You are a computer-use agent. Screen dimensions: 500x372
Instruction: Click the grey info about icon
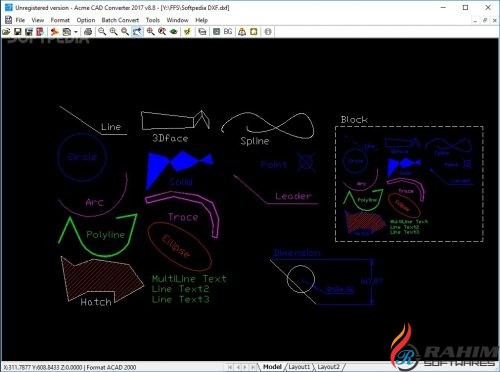[268, 32]
